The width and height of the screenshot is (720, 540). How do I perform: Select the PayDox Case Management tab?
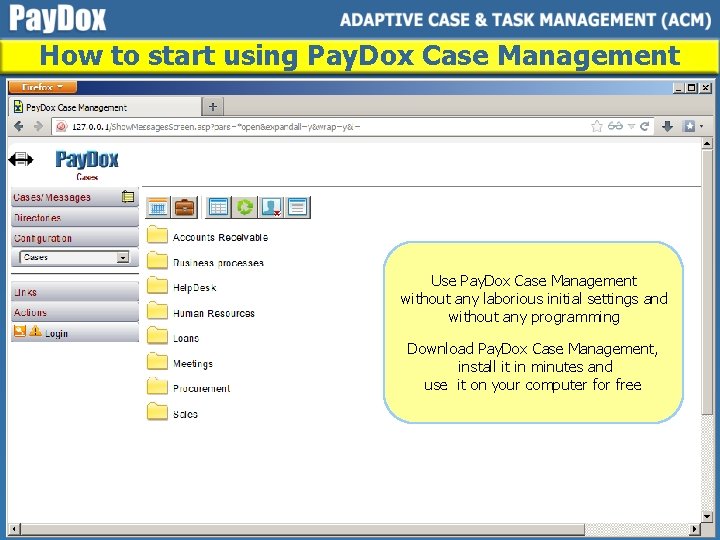tap(105, 107)
